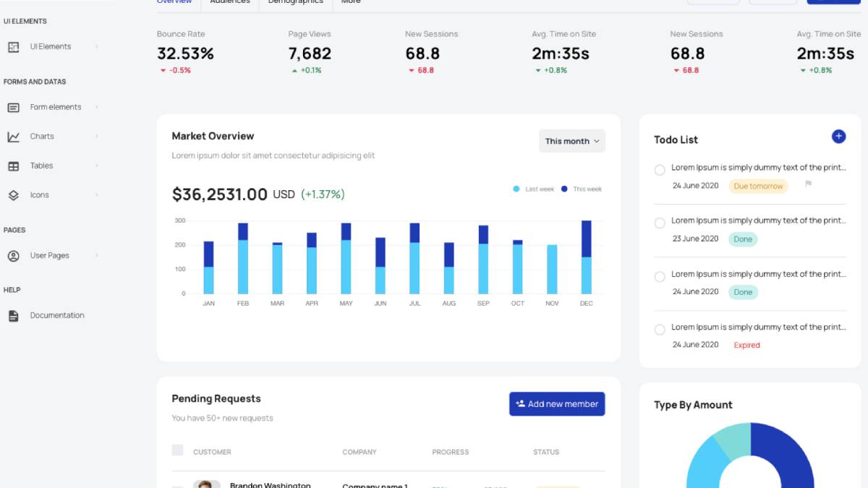Check the todo item dated 23 June 2020
The width and height of the screenshot is (868, 488).
pos(660,223)
